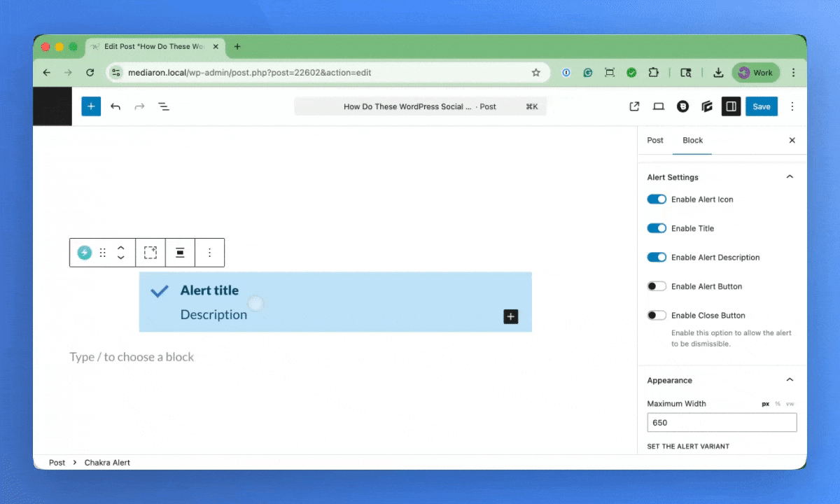Redo the last editor change

click(139, 106)
